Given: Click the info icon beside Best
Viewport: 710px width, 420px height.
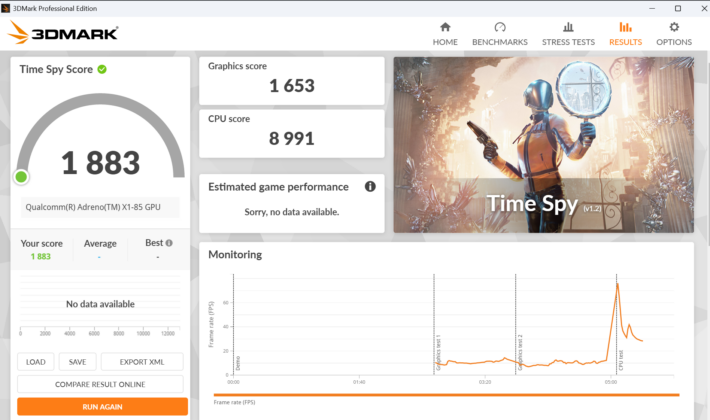Looking at the screenshot, I should point(169,243).
